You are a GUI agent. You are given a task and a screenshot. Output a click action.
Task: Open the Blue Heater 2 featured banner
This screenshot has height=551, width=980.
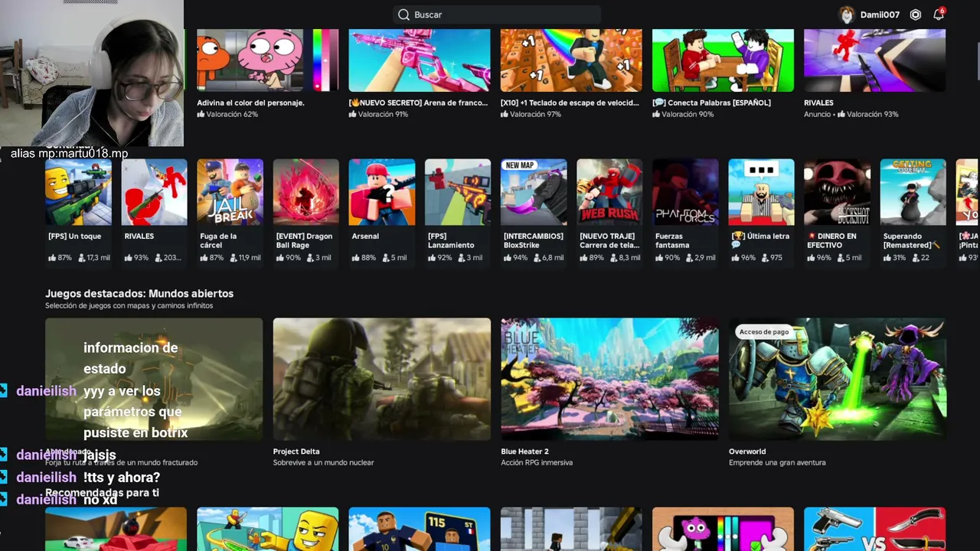(x=609, y=379)
